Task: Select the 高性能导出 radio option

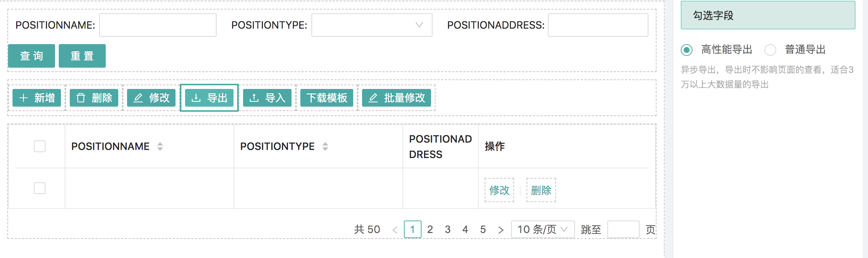Action: [x=687, y=50]
